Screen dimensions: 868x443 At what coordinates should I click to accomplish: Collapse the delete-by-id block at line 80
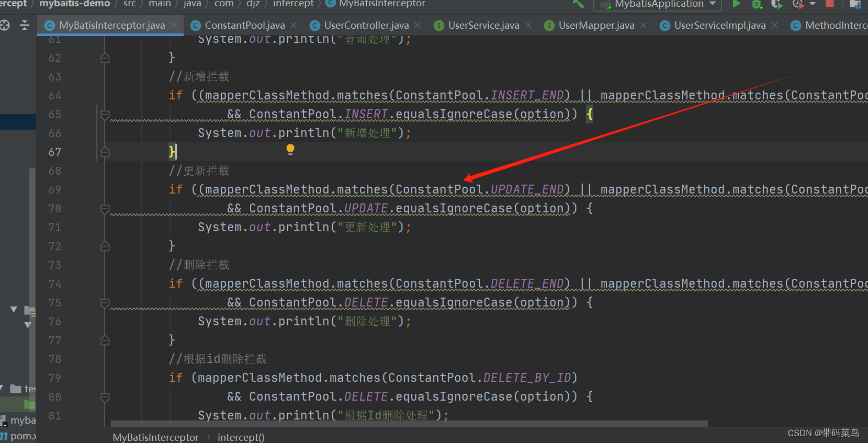pos(105,397)
